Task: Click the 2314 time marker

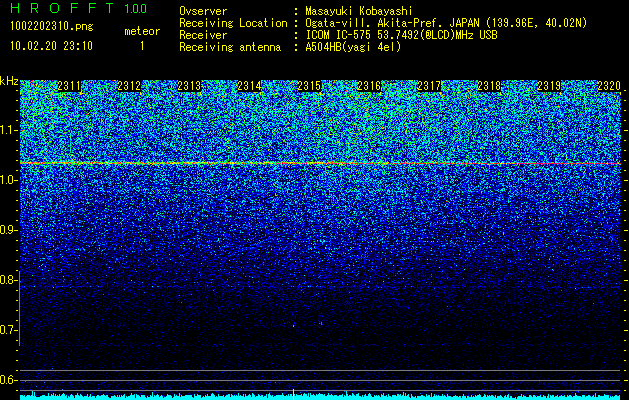Action: click(x=249, y=86)
